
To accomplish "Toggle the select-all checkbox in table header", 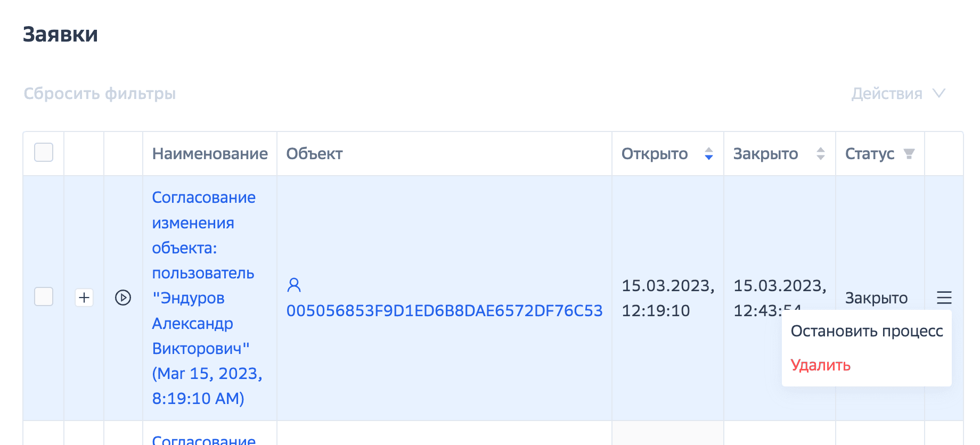I will pyautogui.click(x=44, y=152).
